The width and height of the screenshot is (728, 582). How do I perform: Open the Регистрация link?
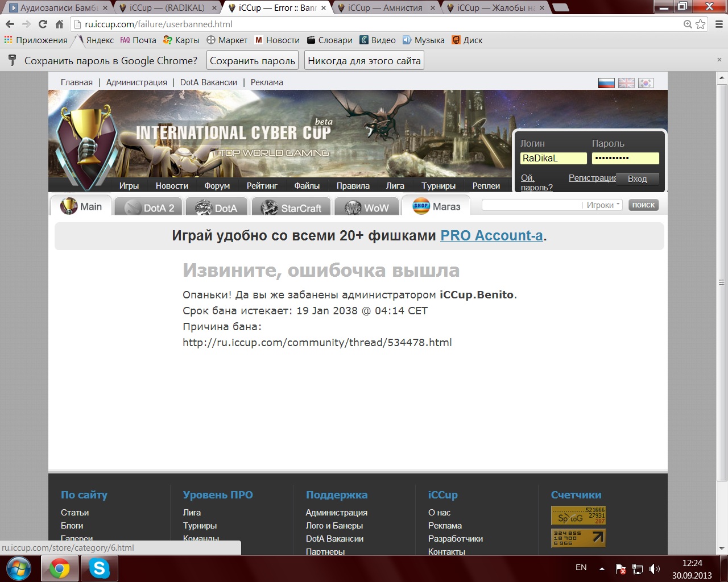[x=592, y=178]
